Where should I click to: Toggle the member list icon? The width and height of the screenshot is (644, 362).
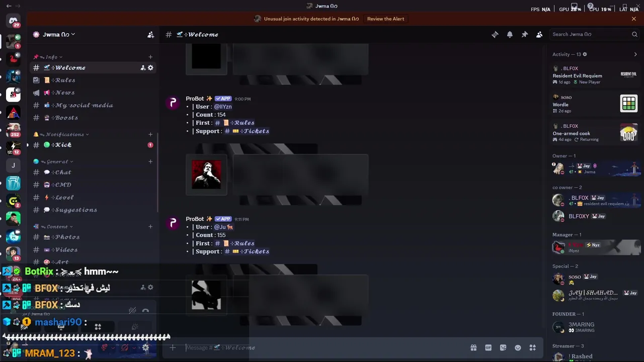point(539,34)
